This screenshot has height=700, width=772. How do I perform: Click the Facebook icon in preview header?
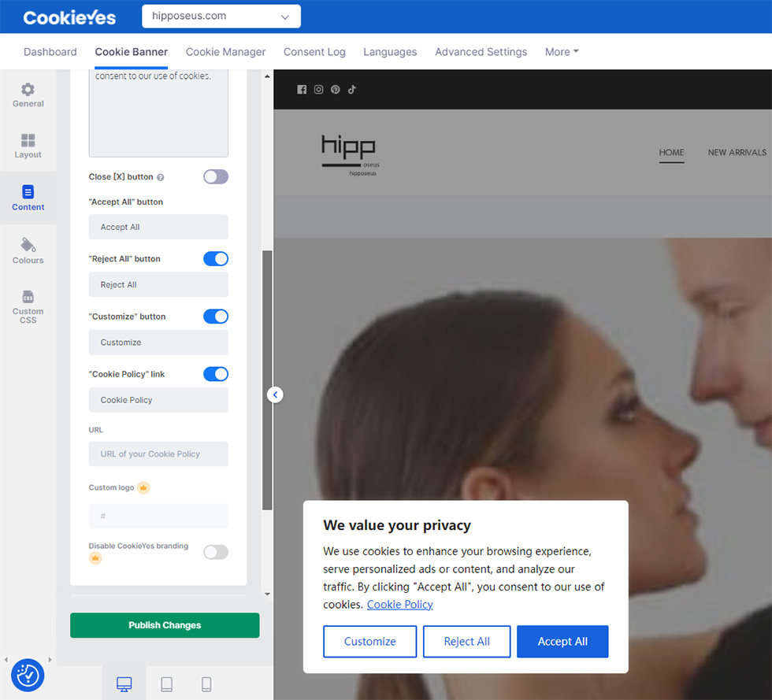[x=302, y=90]
